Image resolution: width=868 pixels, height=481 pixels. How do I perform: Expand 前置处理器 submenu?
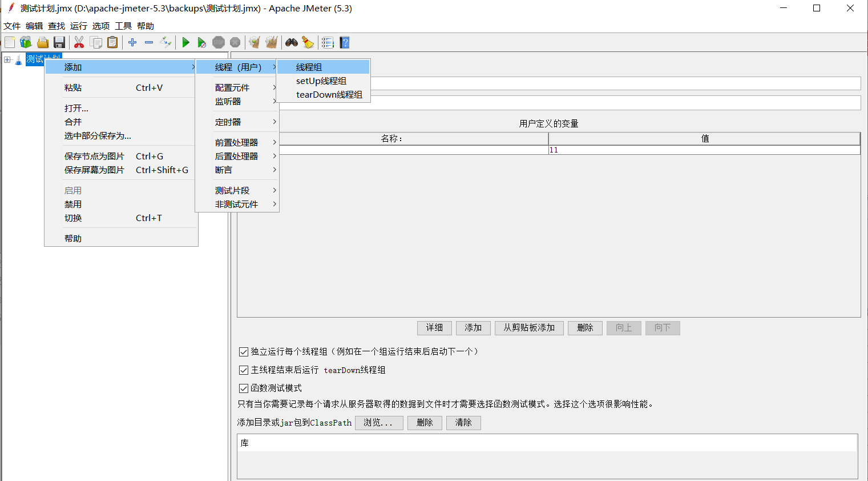[237, 142]
